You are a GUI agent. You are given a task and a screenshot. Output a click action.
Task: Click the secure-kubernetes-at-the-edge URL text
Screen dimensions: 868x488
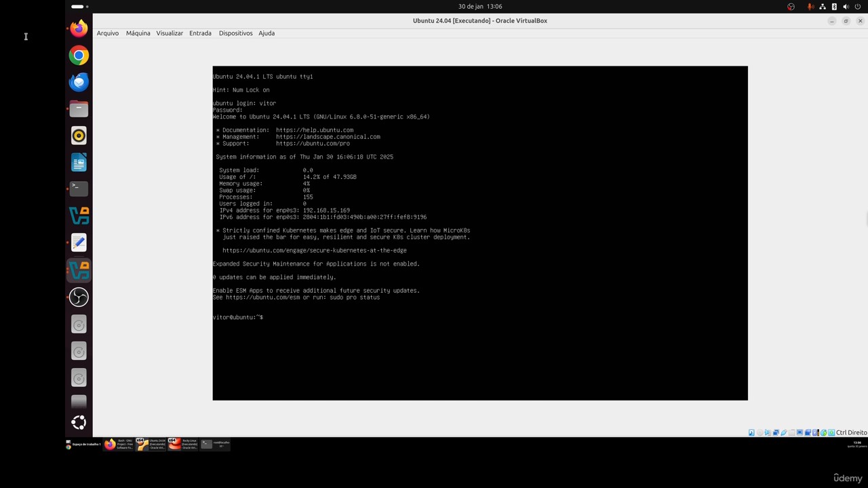point(314,251)
